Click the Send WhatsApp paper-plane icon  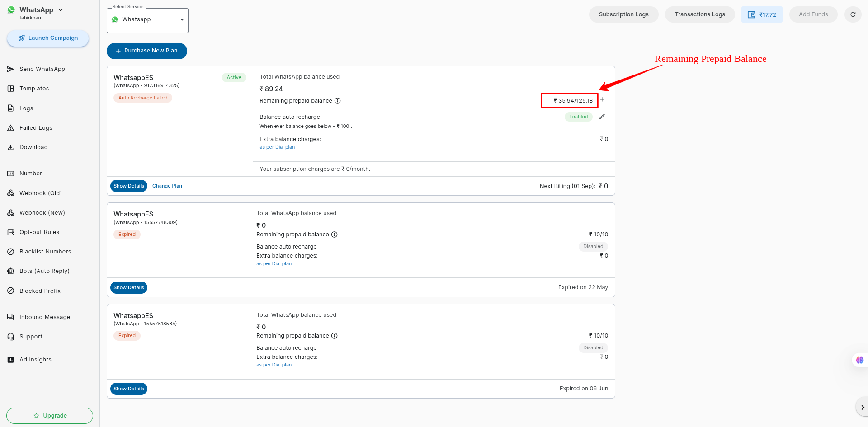point(10,69)
